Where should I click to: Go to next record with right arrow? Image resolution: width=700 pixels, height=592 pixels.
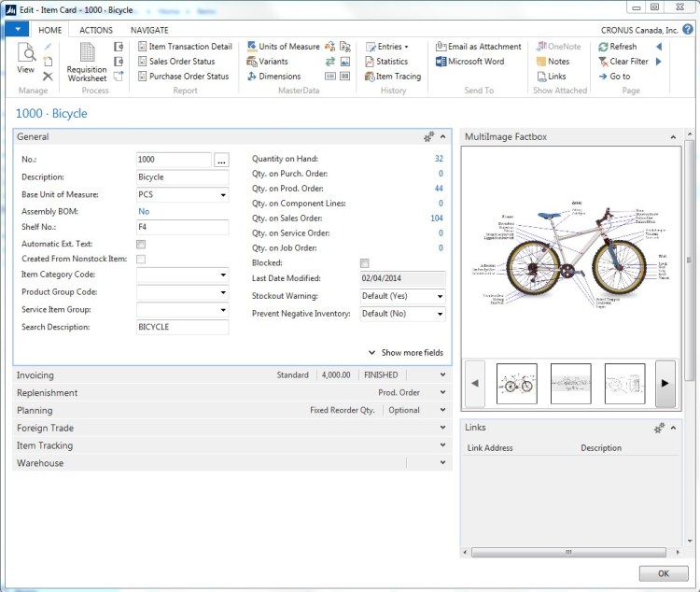click(x=659, y=62)
